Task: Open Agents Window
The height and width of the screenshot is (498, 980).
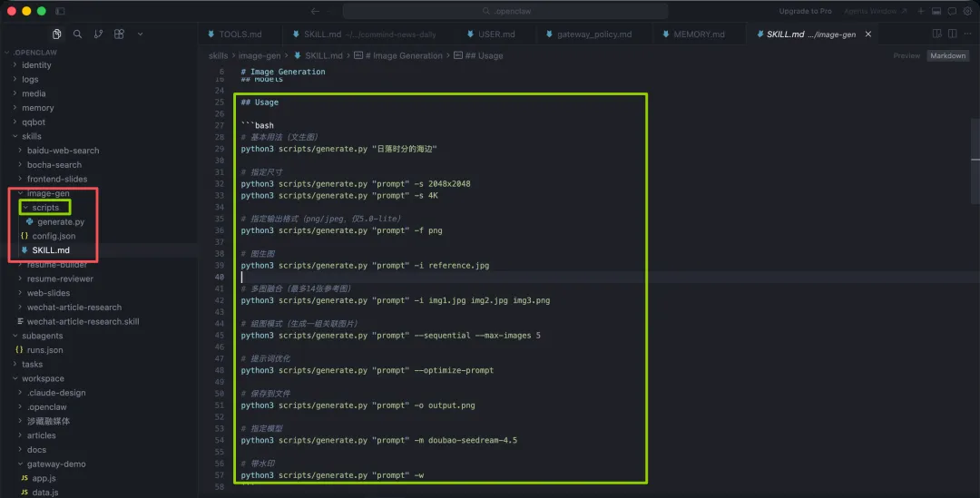Action: (x=875, y=11)
